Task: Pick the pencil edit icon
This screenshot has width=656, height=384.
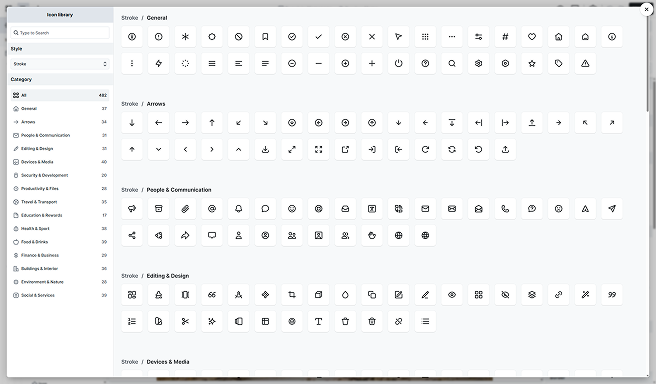Action: click(x=425, y=295)
